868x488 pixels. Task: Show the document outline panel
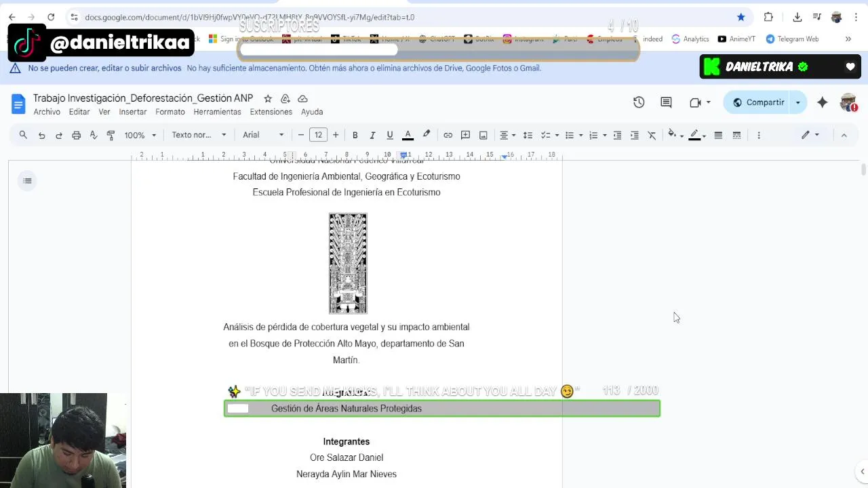27,180
